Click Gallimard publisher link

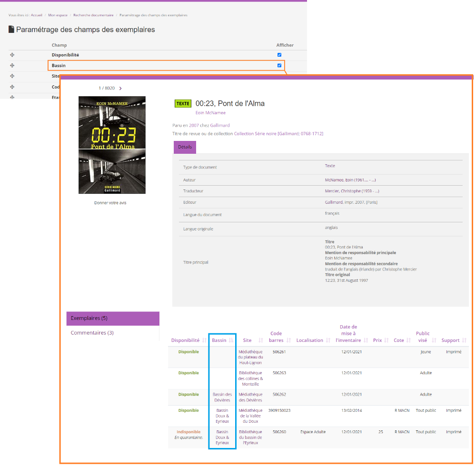220,125
